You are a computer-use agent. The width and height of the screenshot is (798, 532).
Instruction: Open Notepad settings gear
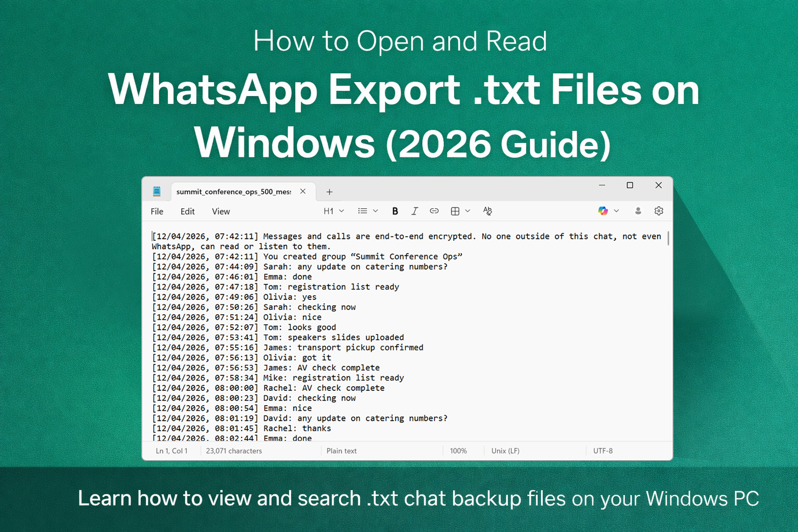[659, 211]
